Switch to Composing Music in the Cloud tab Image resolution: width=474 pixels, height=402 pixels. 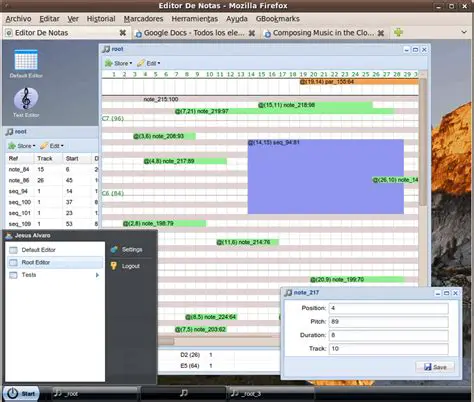324,33
